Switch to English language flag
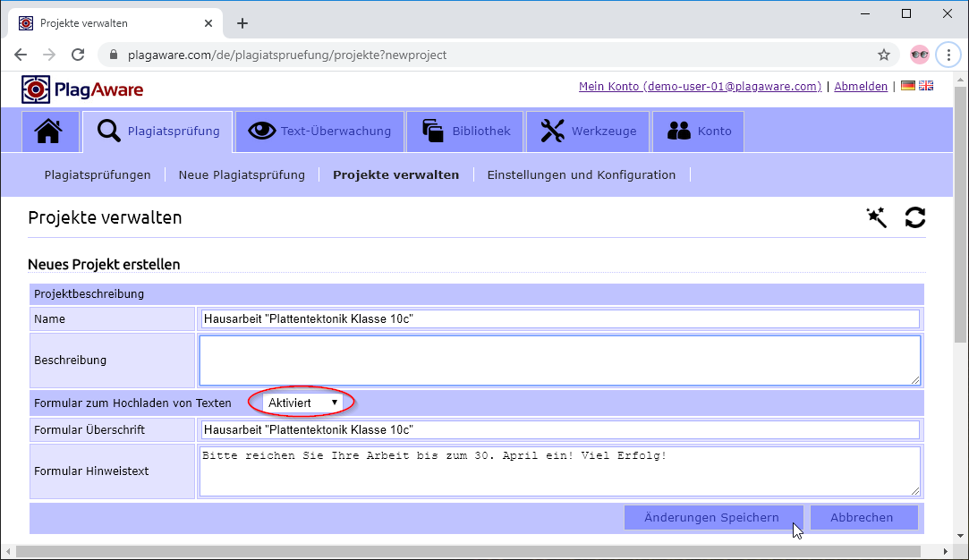The height and width of the screenshot is (560, 969). (926, 86)
